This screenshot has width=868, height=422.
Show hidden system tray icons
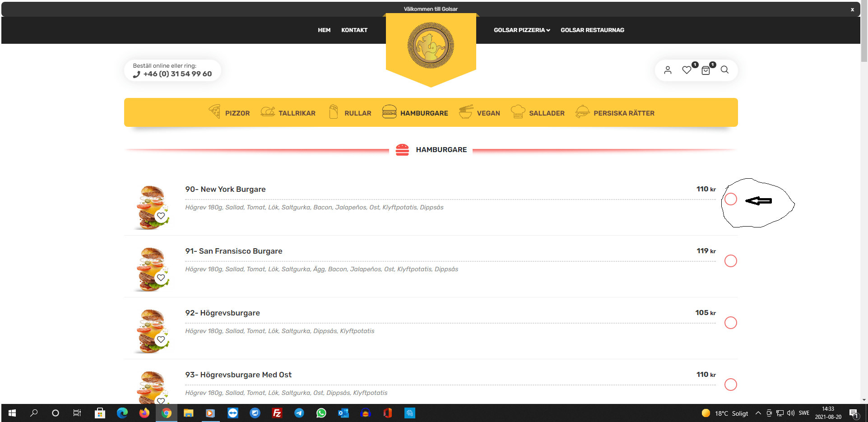tap(758, 413)
